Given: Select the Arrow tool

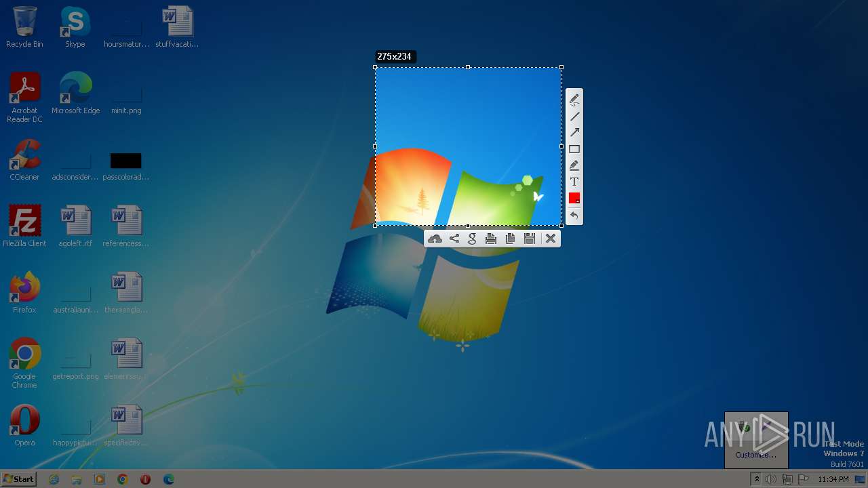Looking at the screenshot, I should [x=574, y=133].
